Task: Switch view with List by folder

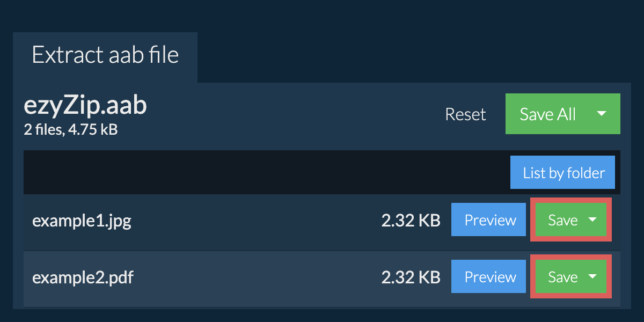Action: [x=563, y=173]
